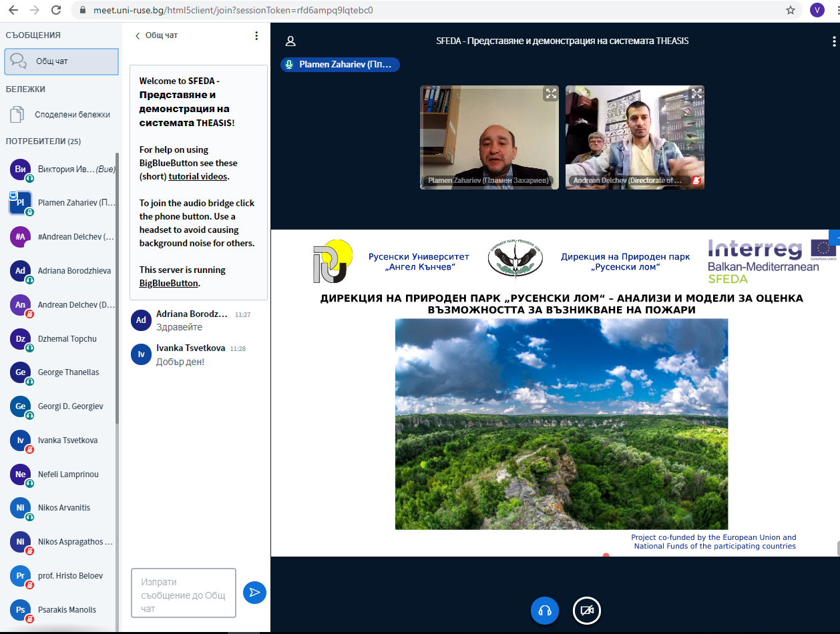840x634 pixels.
Task: Click the browser reload page icon
Action: click(x=56, y=11)
